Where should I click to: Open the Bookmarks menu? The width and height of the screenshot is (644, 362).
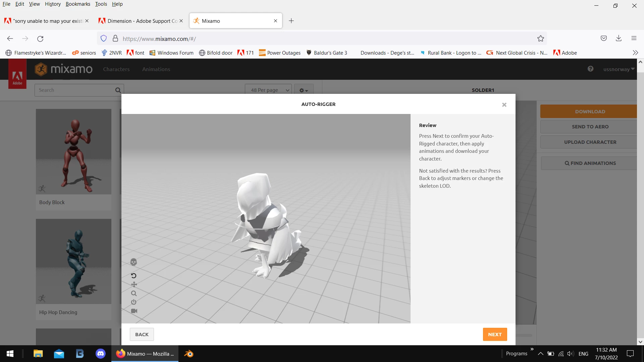tap(78, 4)
